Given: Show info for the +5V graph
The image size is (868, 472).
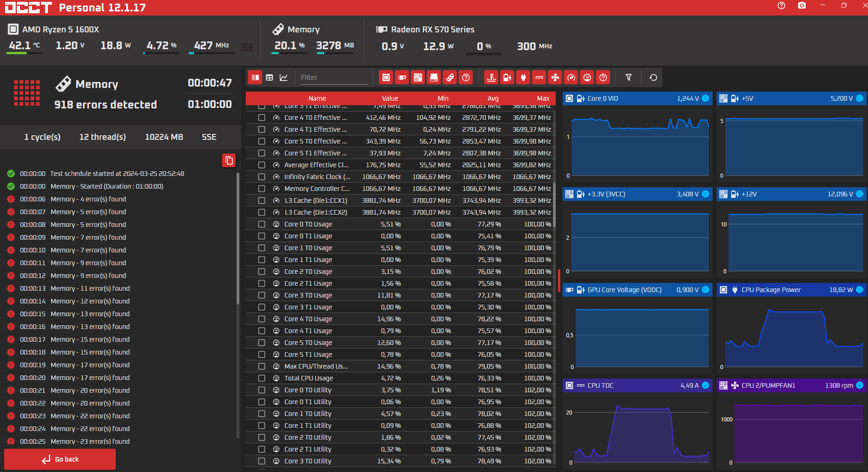Looking at the screenshot, I should (860, 98).
